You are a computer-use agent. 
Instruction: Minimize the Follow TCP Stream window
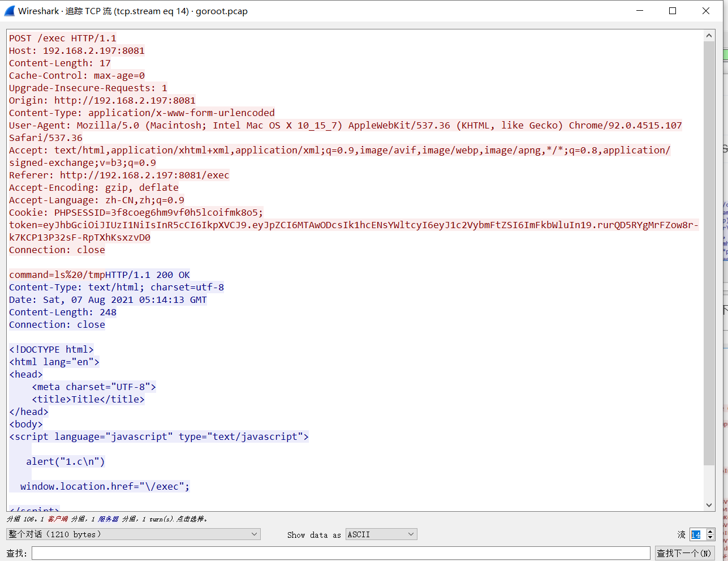click(640, 11)
